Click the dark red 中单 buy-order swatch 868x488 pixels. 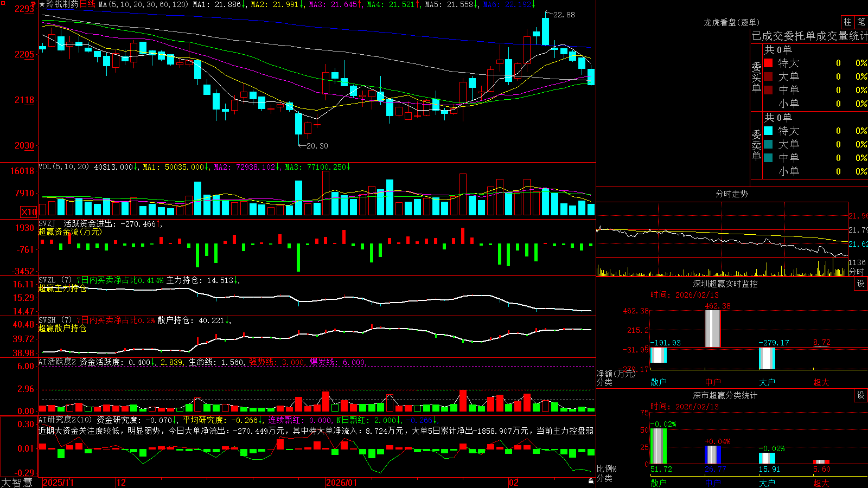[768, 90]
